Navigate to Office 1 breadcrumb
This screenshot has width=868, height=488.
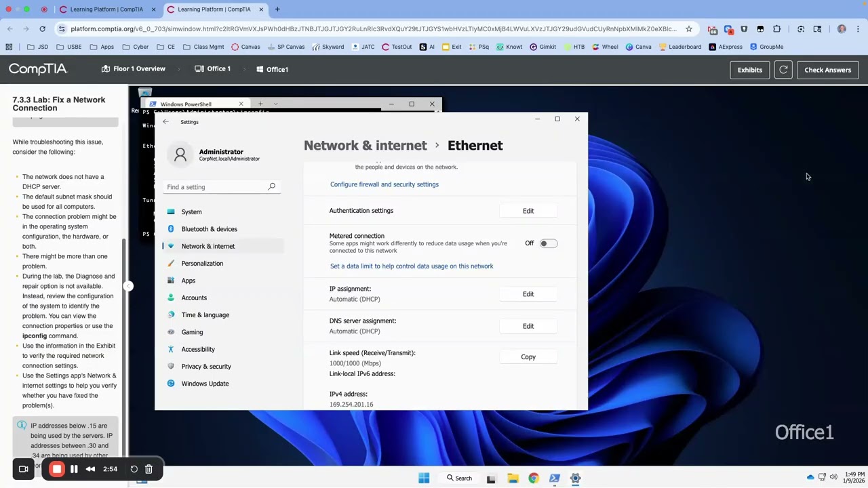(213, 69)
